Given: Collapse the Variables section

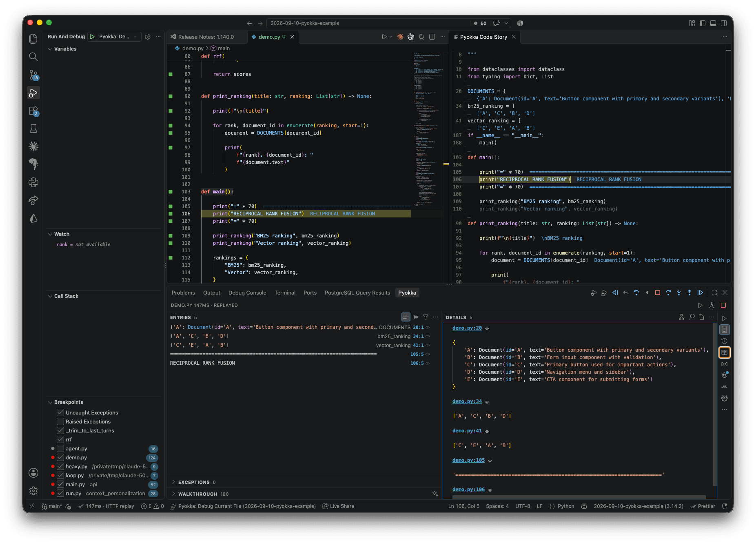Looking at the screenshot, I should (104, 49).
